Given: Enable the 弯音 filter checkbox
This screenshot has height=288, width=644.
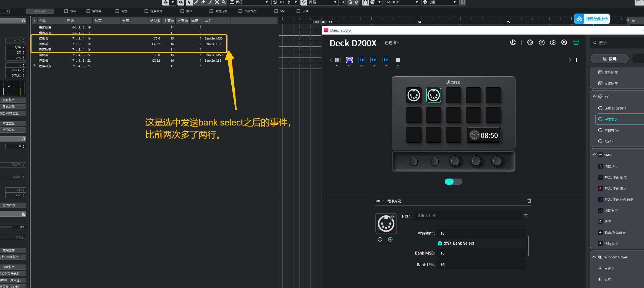Looking at the screenshot, I should (x=117, y=11).
